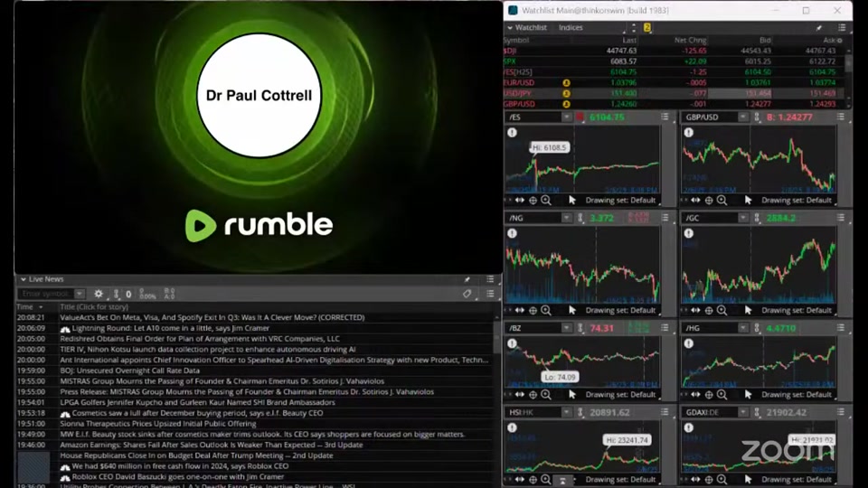
Task: Open the Amazon Earnings news story
Action: 212,445
